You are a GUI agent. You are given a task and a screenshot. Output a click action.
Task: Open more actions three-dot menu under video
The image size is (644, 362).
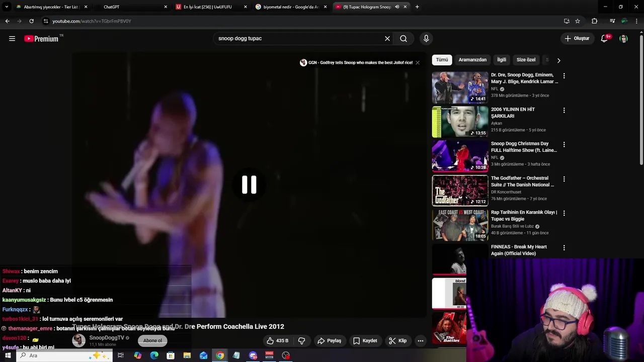click(421, 340)
